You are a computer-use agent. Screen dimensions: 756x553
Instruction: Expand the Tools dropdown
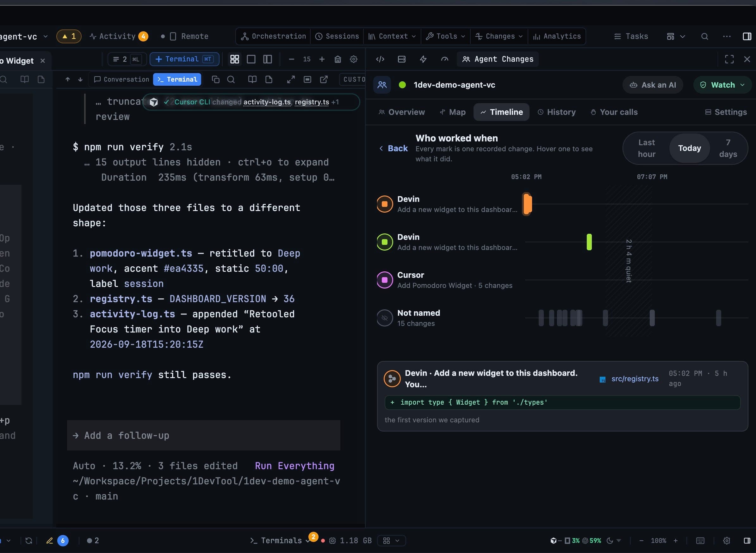(445, 36)
